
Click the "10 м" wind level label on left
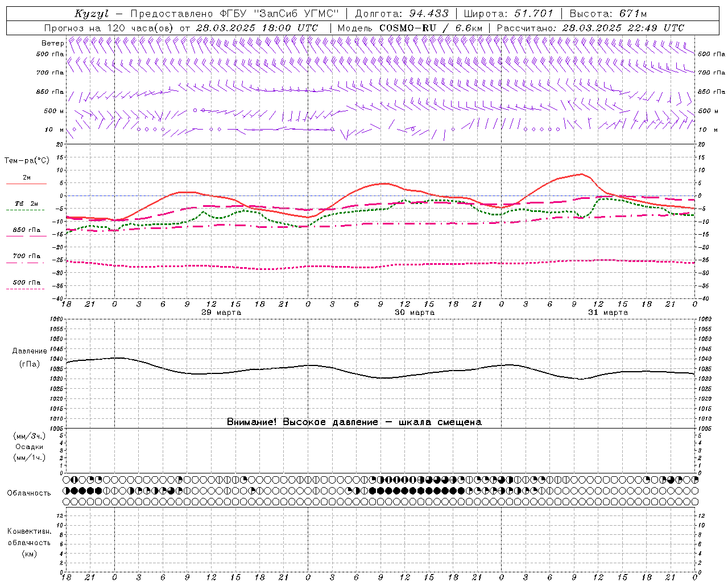coord(55,130)
